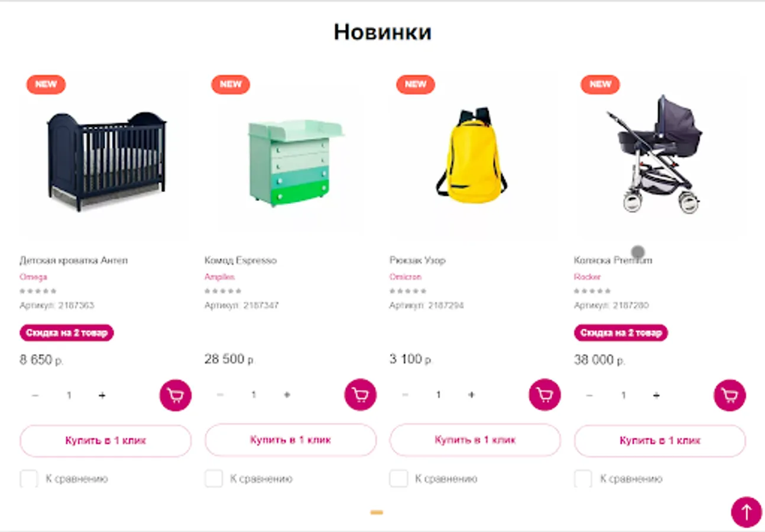Open the Omega brand link
The width and height of the screenshot is (765, 532).
(x=33, y=277)
